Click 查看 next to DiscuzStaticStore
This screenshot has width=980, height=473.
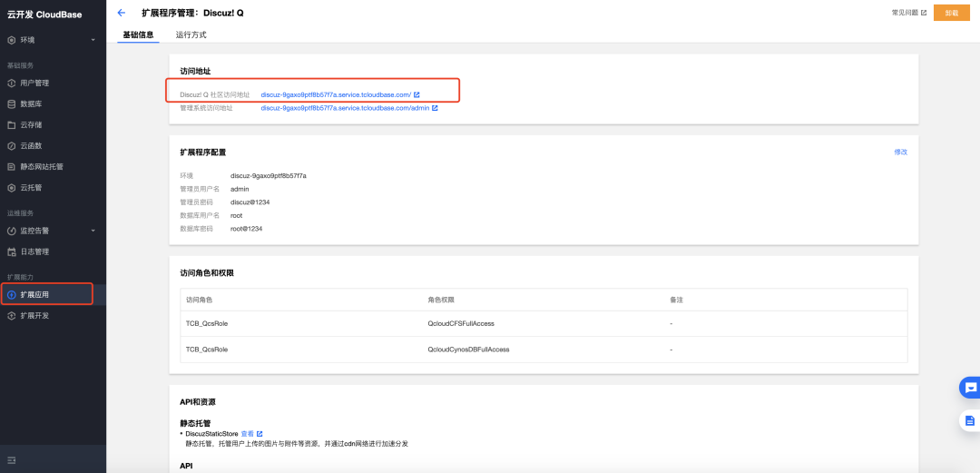[x=247, y=434]
